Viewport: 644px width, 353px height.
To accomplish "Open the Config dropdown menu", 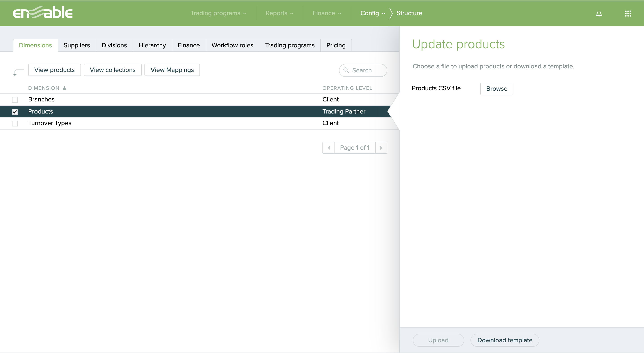I will click(373, 13).
